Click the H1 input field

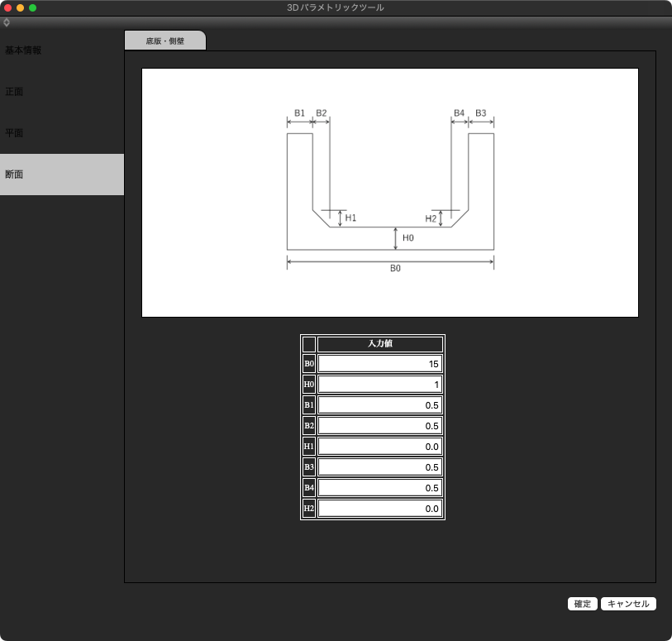pyautogui.click(x=380, y=447)
